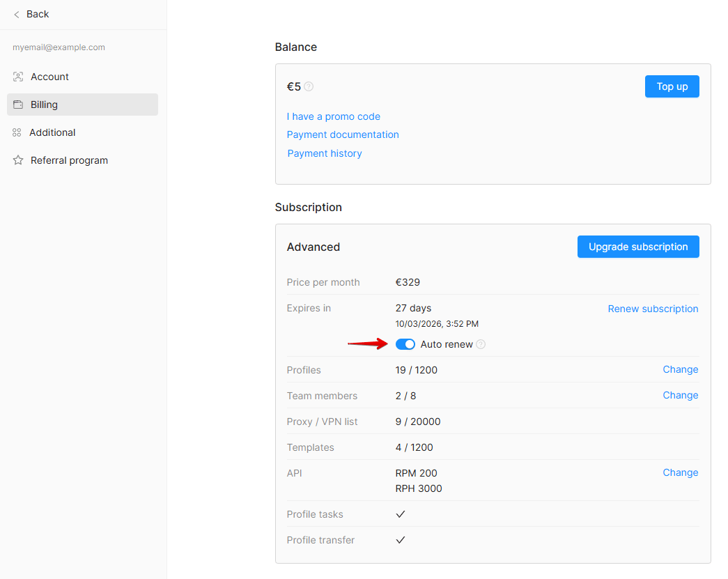Viewport: 728px width, 579px height.
Task: Click the Back chevron arrow icon
Action: (17, 15)
